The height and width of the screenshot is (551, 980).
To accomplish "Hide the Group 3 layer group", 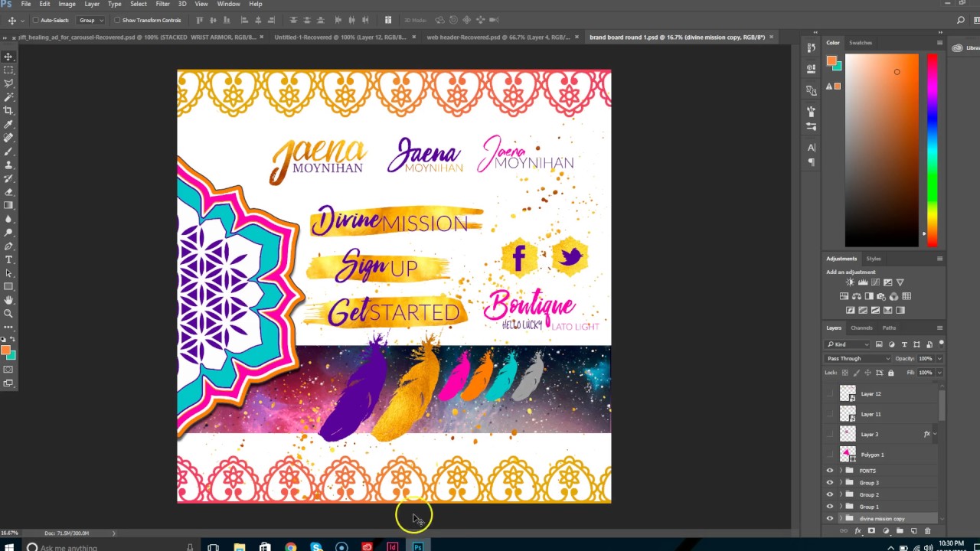I will coord(830,483).
